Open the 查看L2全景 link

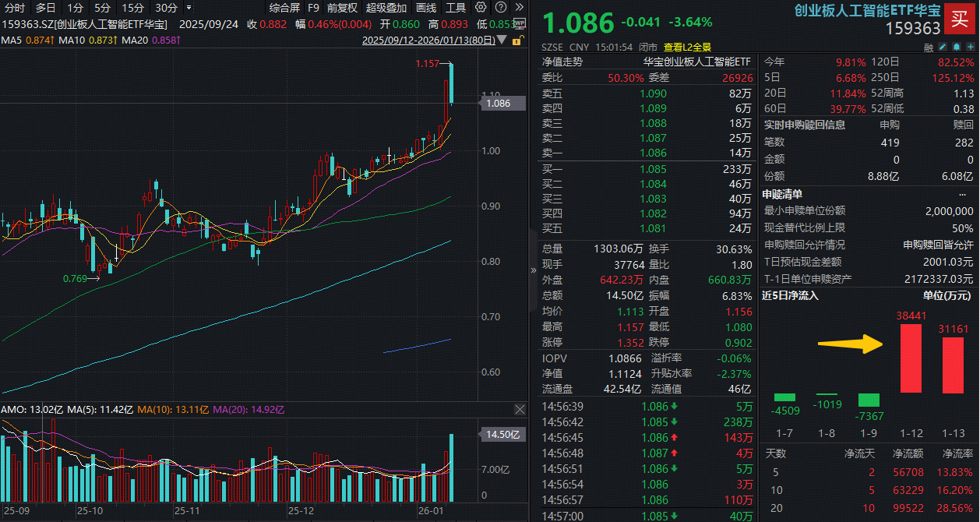pos(687,47)
